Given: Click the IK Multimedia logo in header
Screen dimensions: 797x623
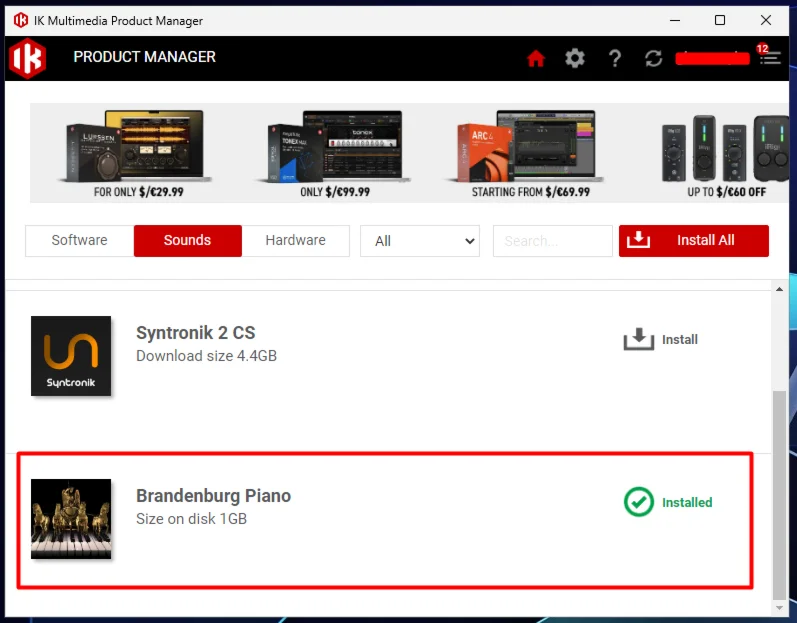Looking at the screenshot, I should tap(27, 58).
